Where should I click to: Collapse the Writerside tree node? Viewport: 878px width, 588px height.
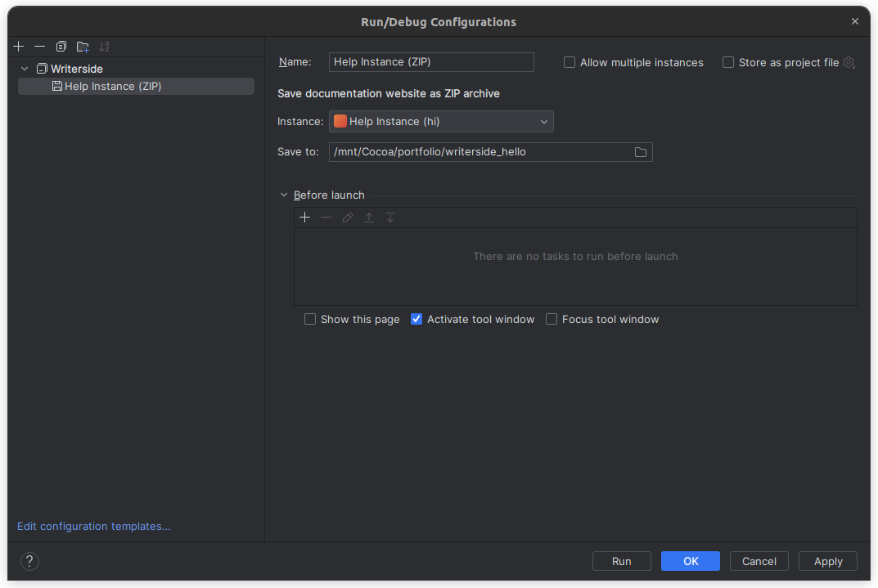click(25, 70)
